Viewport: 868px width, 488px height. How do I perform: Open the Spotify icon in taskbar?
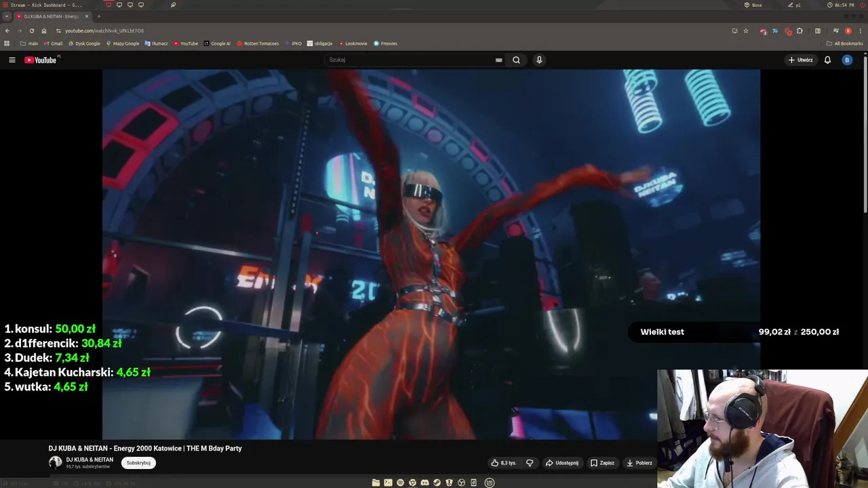click(x=400, y=483)
